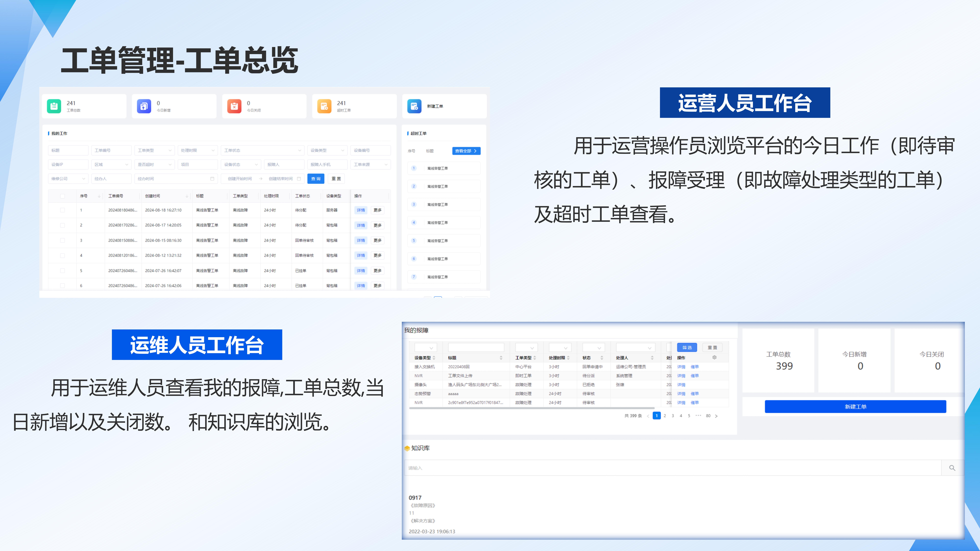The height and width of the screenshot is (551, 980).
Task: Click 催单 for 工单文件上传 row
Action: click(x=695, y=376)
